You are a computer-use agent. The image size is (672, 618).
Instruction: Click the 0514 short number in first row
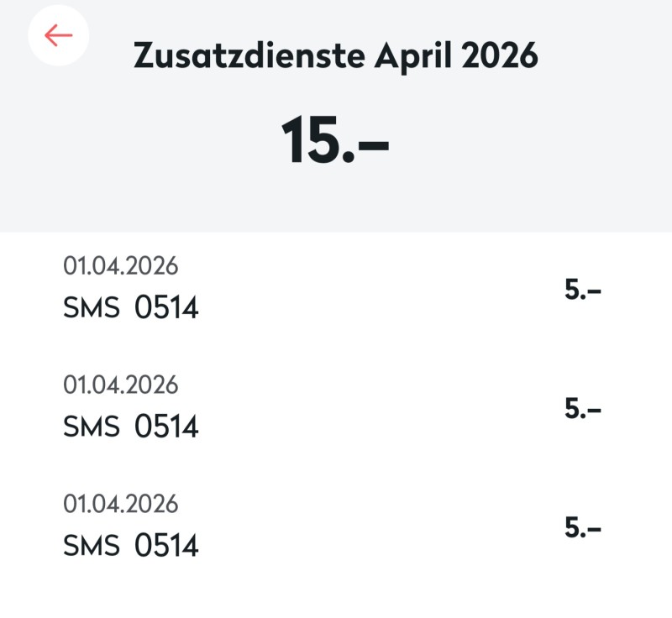point(166,308)
